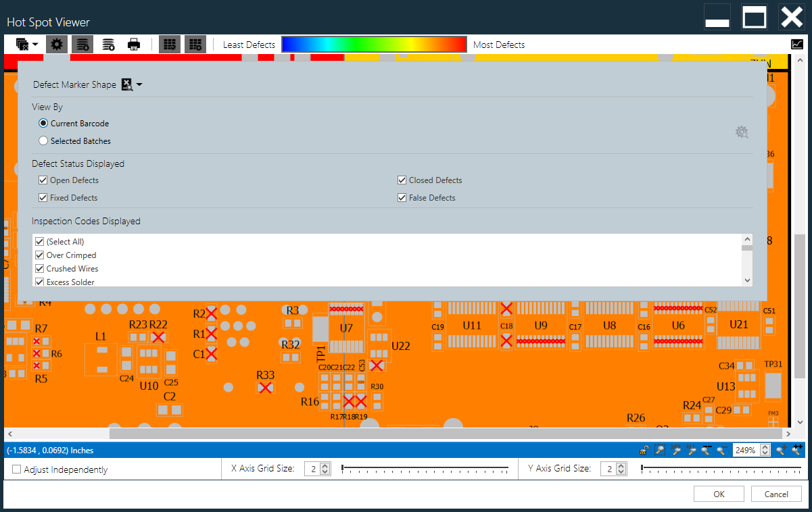Disable the Crushed Wires inspection code
812x512 pixels.
[39, 268]
